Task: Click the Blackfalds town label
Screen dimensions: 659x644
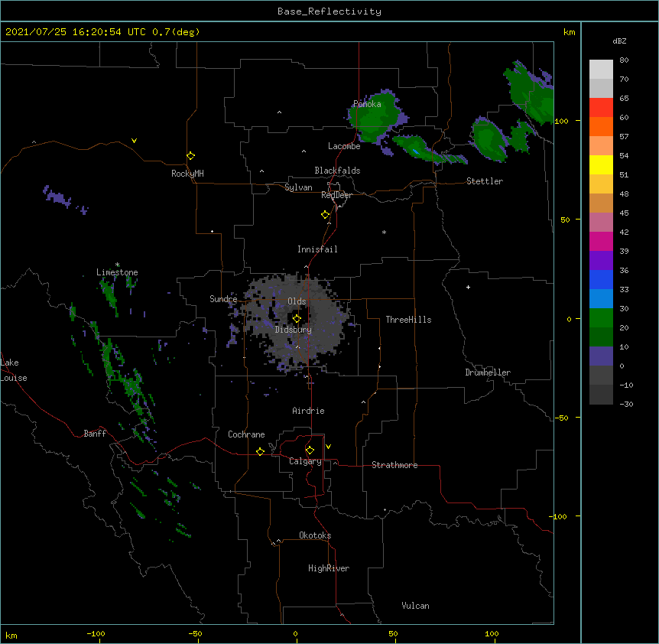Action: click(337, 171)
